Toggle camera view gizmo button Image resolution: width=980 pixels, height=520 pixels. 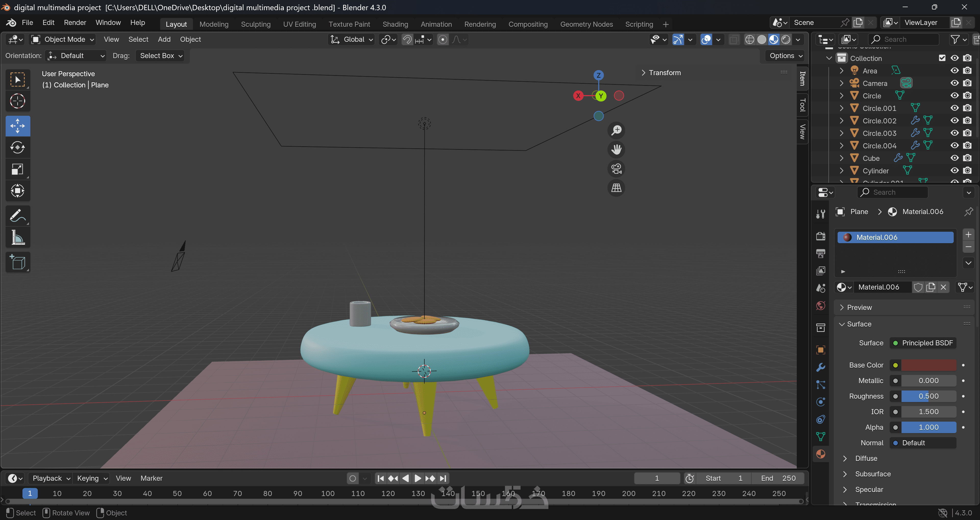616,168
